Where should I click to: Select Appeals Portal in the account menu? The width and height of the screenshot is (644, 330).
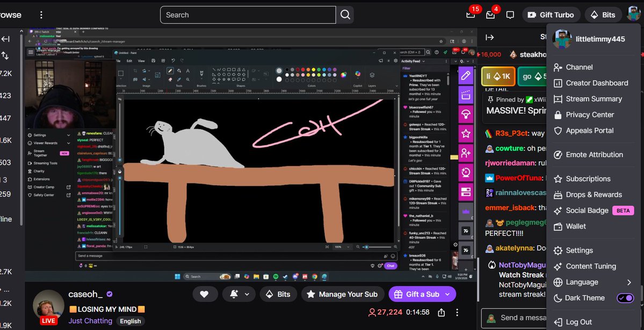pos(594,130)
